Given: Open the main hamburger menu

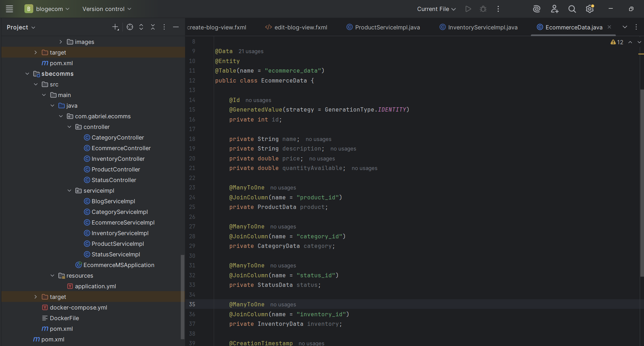Looking at the screenshot, I should coord(10,9).
